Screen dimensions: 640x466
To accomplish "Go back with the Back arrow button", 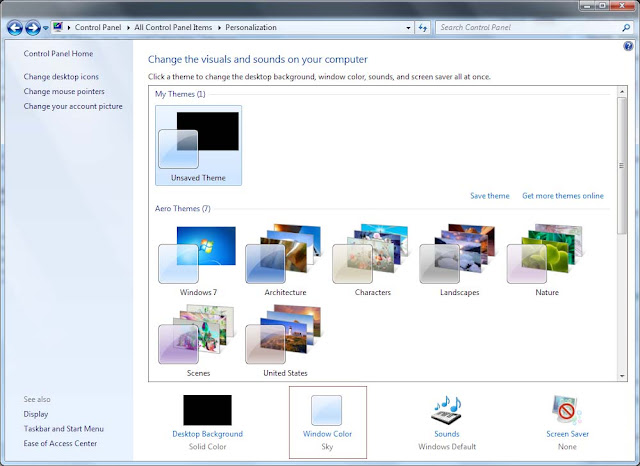I will click(x=15, y=28).
